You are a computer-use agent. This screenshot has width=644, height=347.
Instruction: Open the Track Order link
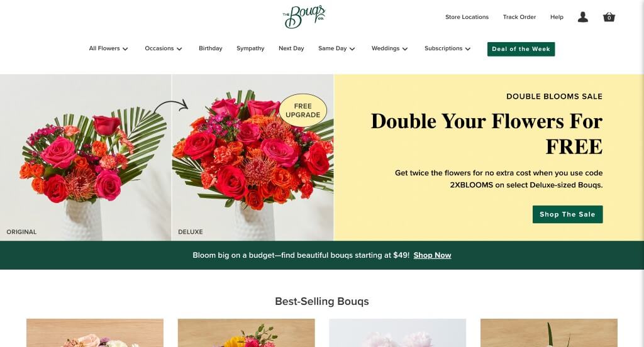click(519, 17)
